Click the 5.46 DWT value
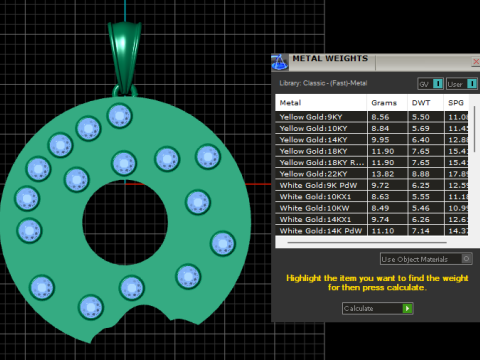 pos(421,208)
